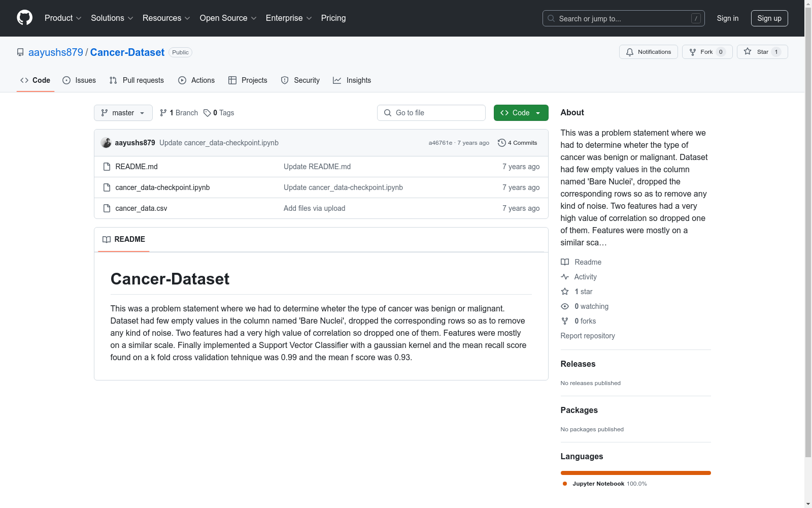Switch to the Pull requests tab
Viewport: 812px width, 508px height.
pos(137,80)
